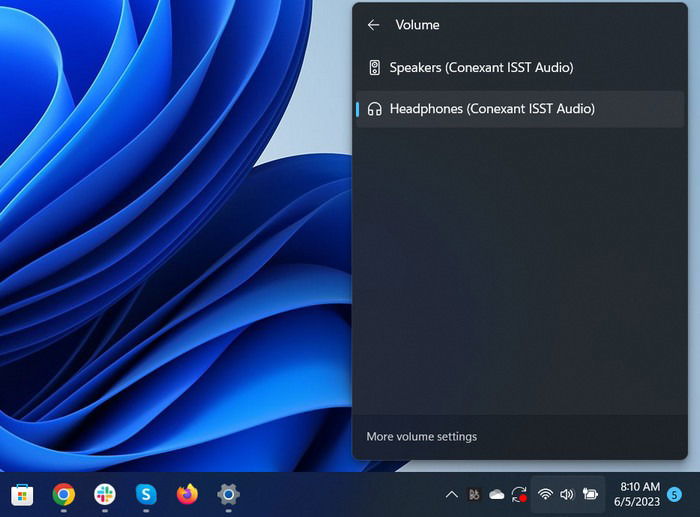Viewport: 700px width, 517px height.
Task: Open Wi-Fi network tray icon
Action: pos(545,494)
